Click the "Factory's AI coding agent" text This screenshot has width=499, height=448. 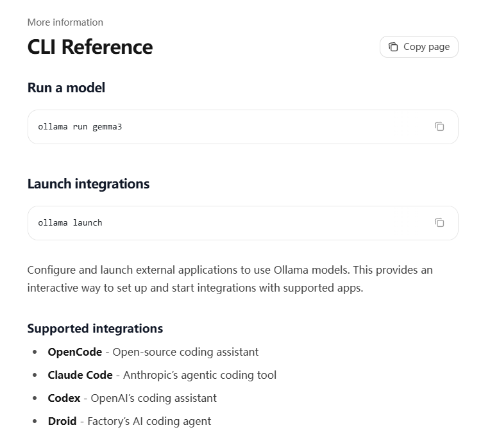click(149, 421)
